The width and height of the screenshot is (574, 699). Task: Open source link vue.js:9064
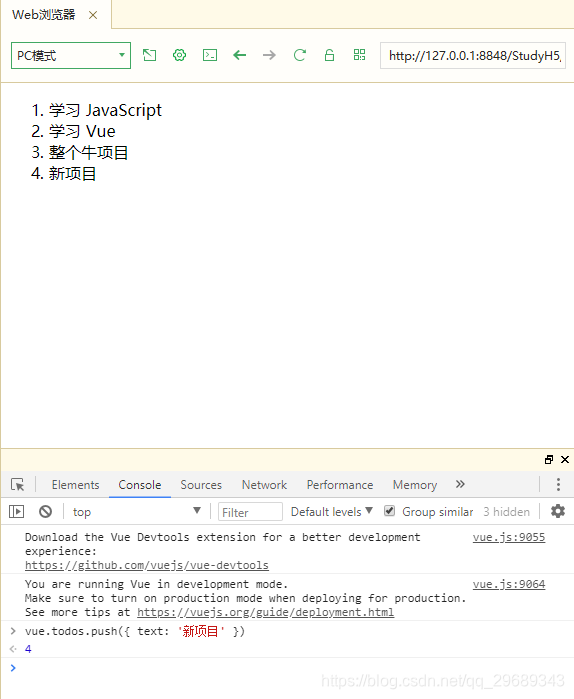tap(509, 584)
